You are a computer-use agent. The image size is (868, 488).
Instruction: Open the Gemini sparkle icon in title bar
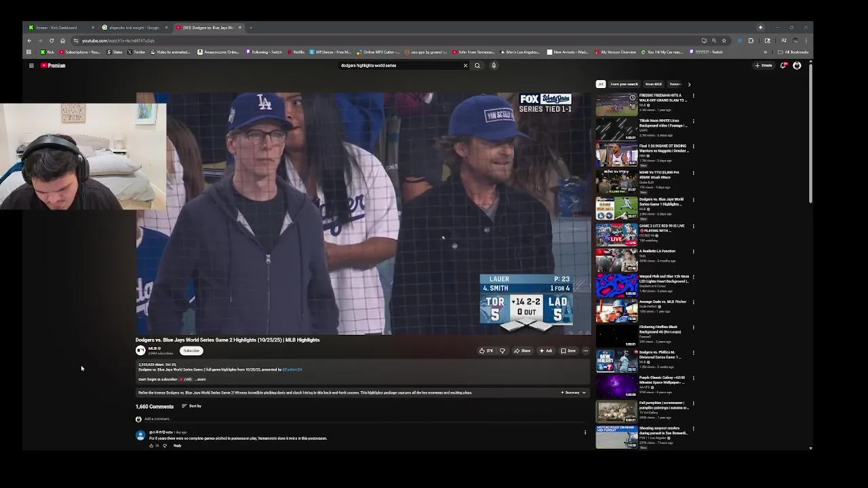pyautogui.click(x=760, y=28)
